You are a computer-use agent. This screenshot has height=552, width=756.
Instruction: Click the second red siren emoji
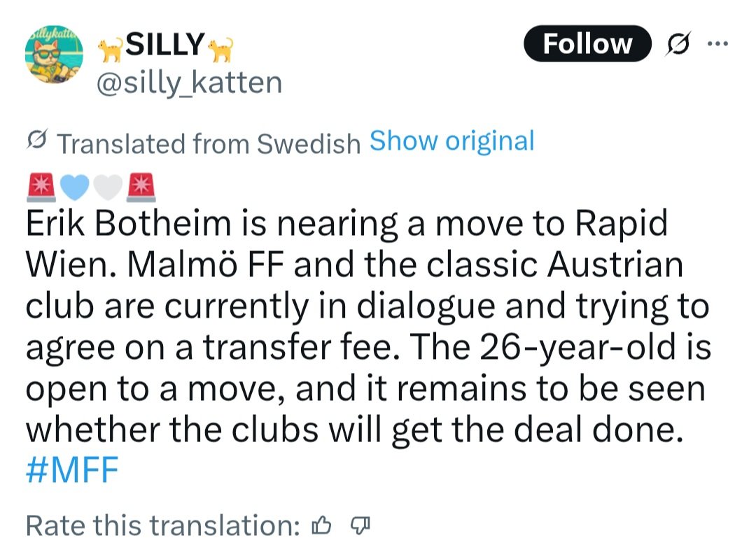coord(141,186)
